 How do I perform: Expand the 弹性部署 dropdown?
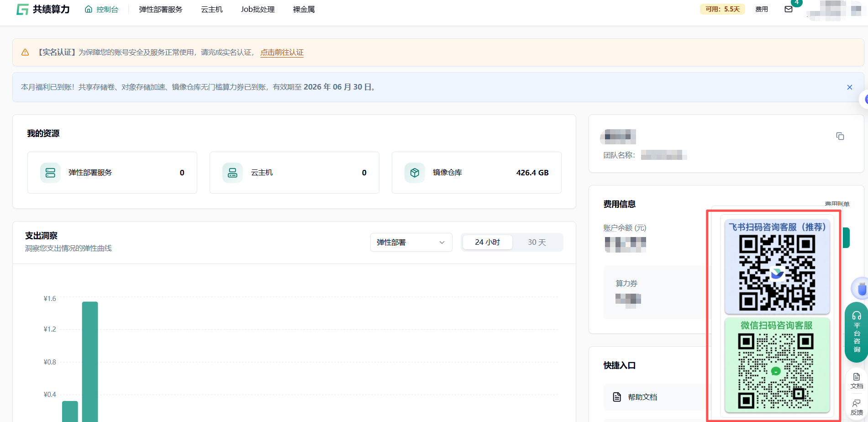click(x=411, y=243)
